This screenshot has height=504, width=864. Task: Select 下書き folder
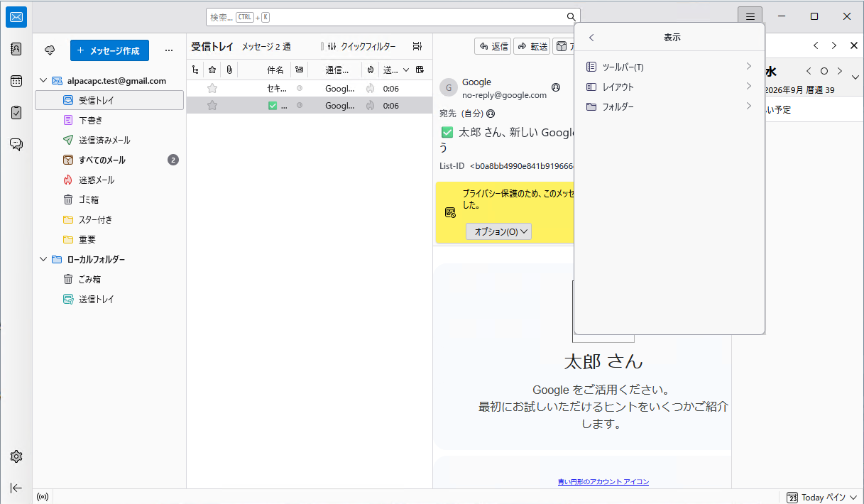point(109,120)
